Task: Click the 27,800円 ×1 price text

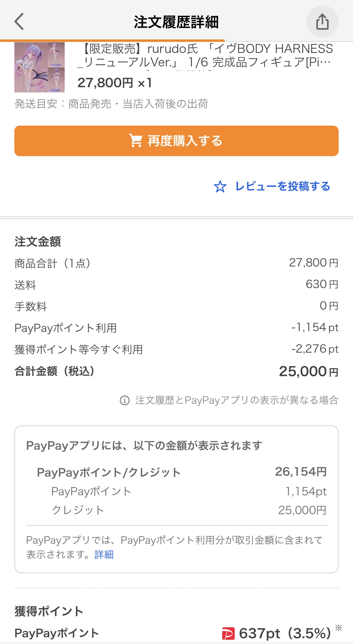Action: point(115,83)
